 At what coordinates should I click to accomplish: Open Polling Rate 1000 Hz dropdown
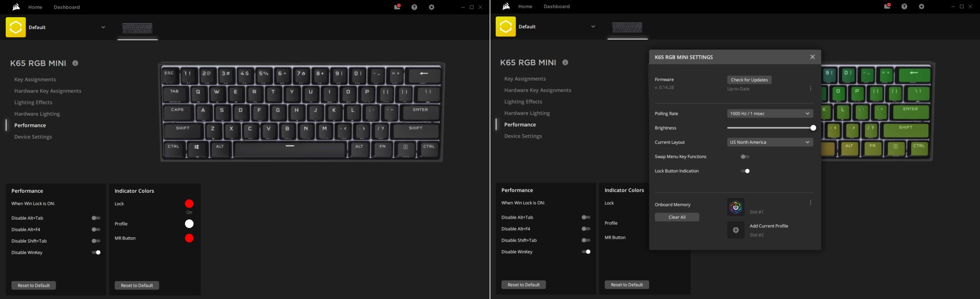pos(770,113)
